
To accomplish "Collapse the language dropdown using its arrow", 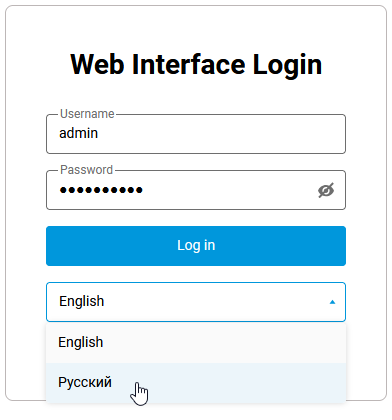I will 332,302.
